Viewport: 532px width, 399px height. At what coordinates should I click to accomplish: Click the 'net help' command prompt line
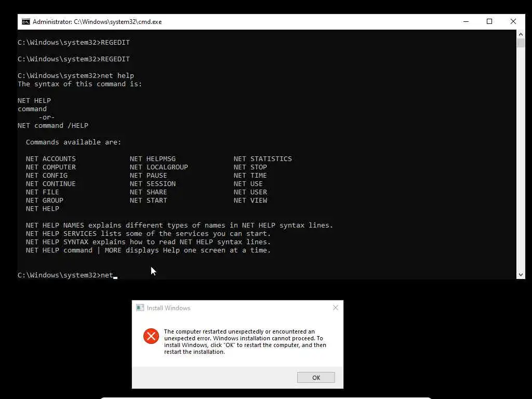click(76, 76)
